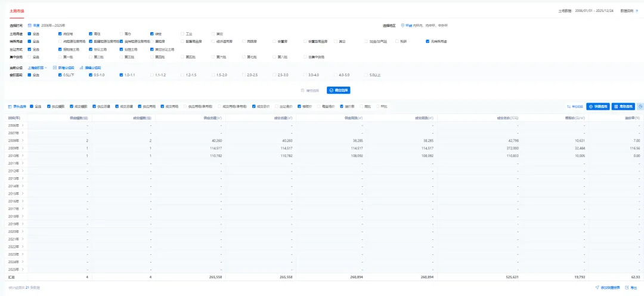Click the 2006/01/01 - 2025/12/24 date range text

(595, 11)
